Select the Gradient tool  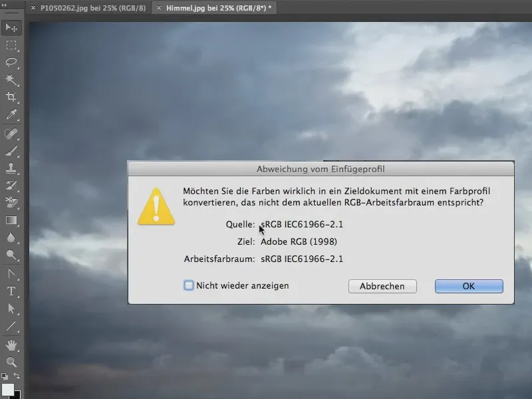tap(11, 220)
